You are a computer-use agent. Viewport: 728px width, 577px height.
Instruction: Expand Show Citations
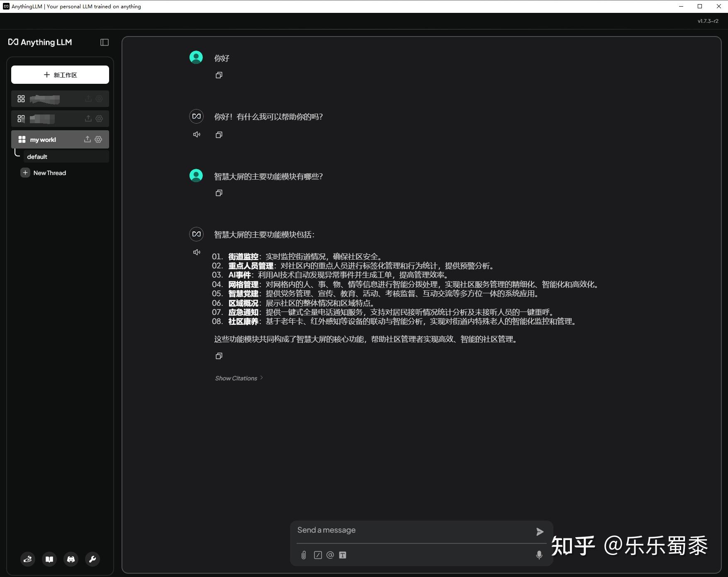[239, 378]
